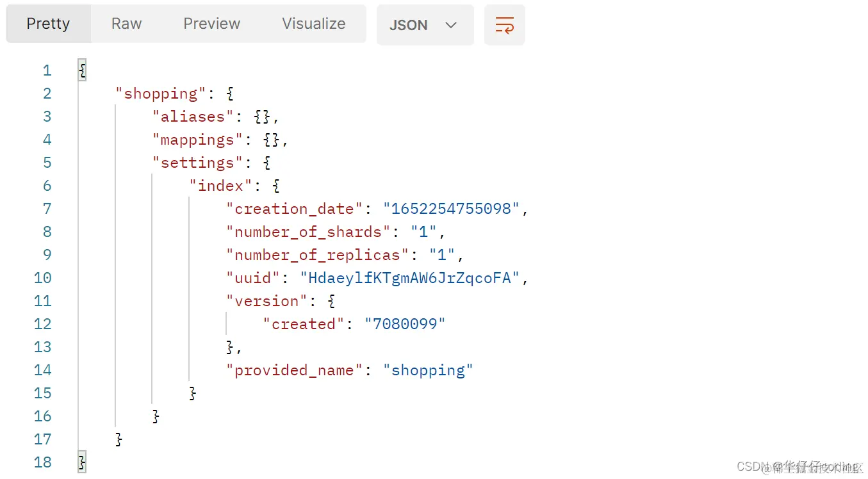The image size is (868, 479).
Task: Click line number 11 in gutter
Action: [43, 301]
